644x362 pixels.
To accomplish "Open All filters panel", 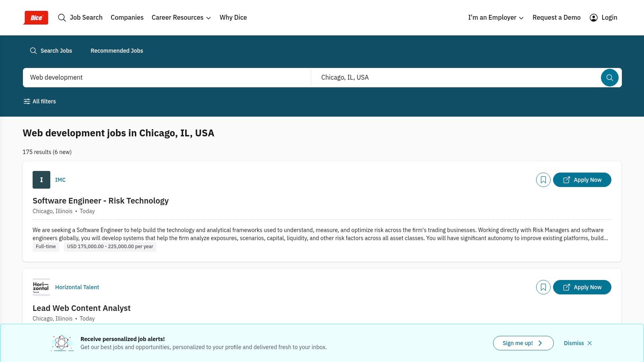I will coord(39,101).
